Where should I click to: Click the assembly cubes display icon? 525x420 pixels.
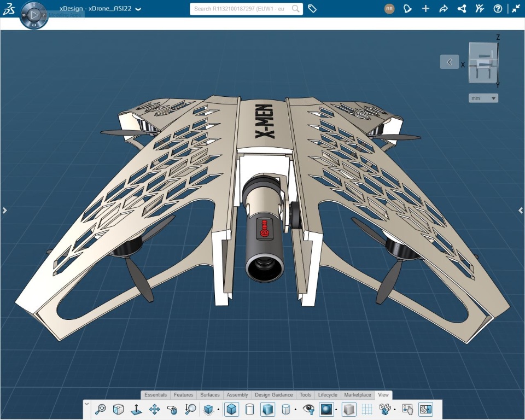click(x=385, y=409)
